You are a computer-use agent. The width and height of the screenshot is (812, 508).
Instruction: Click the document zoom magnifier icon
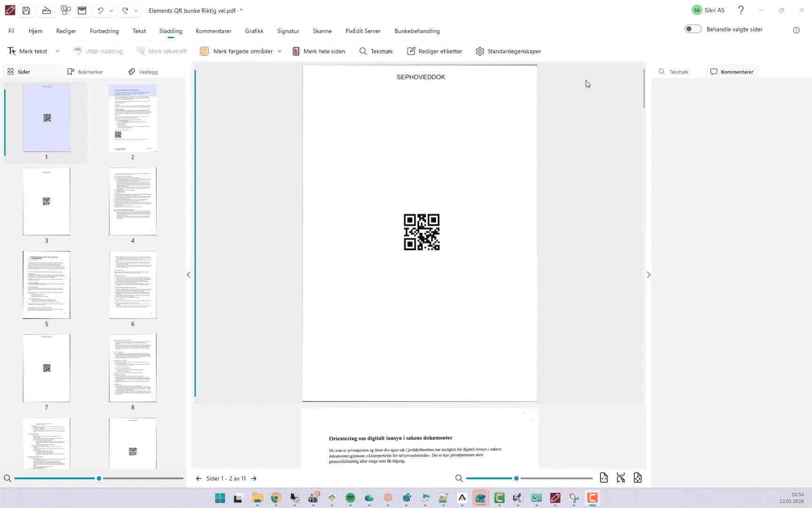click(459, 478)
